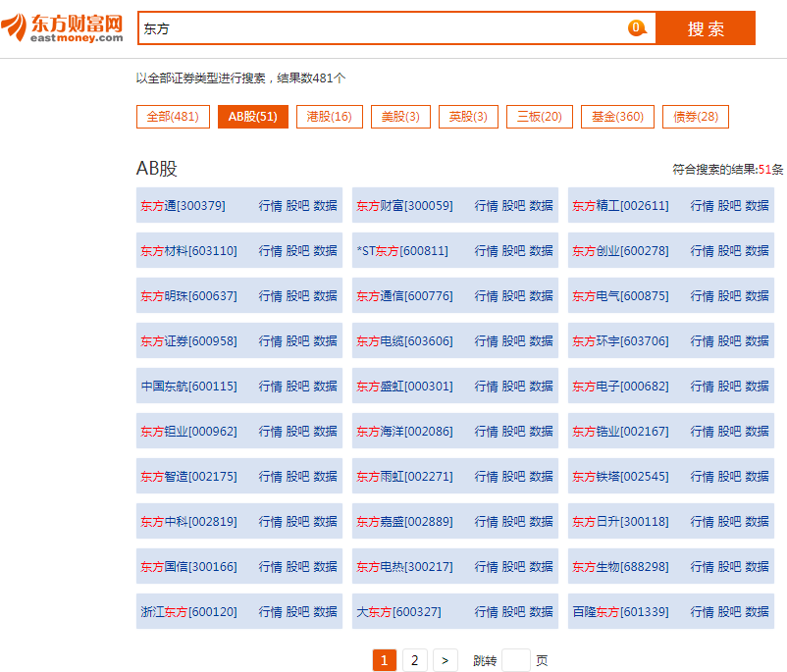787x672 pixels.
Task: Click 行情 for 东方电气[600875]
Action: click(703, 296)
